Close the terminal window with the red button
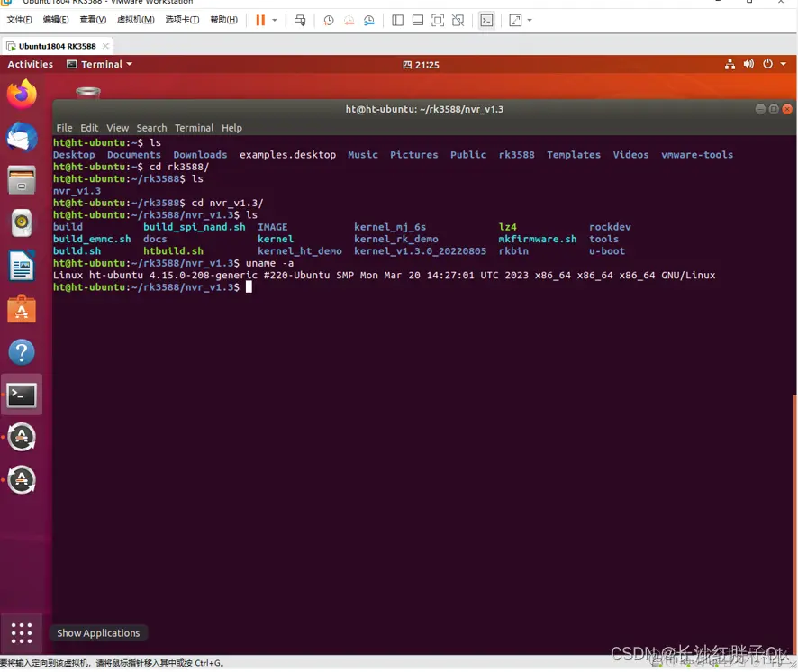Image resolution: width=798 pixels, height=672 pixels. pos(787,109)
